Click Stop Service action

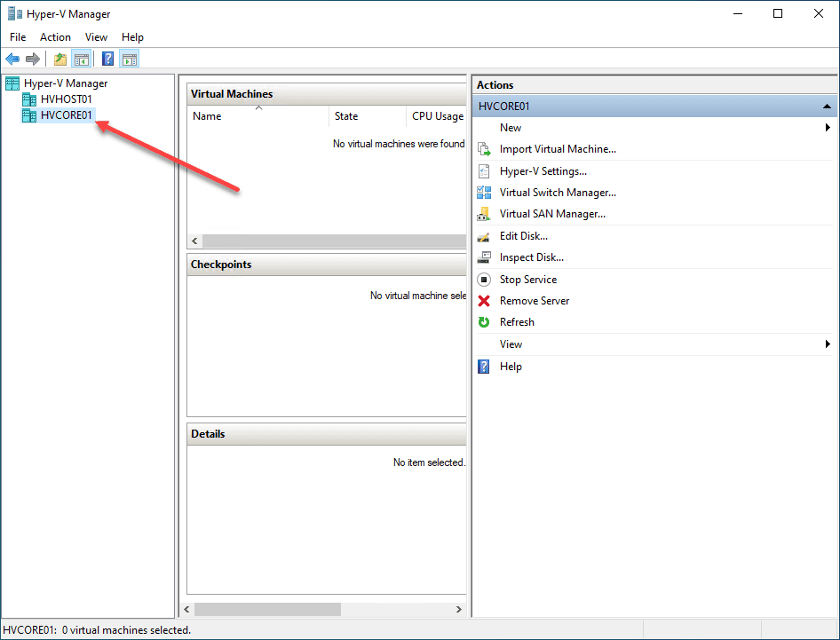point(528,279)
